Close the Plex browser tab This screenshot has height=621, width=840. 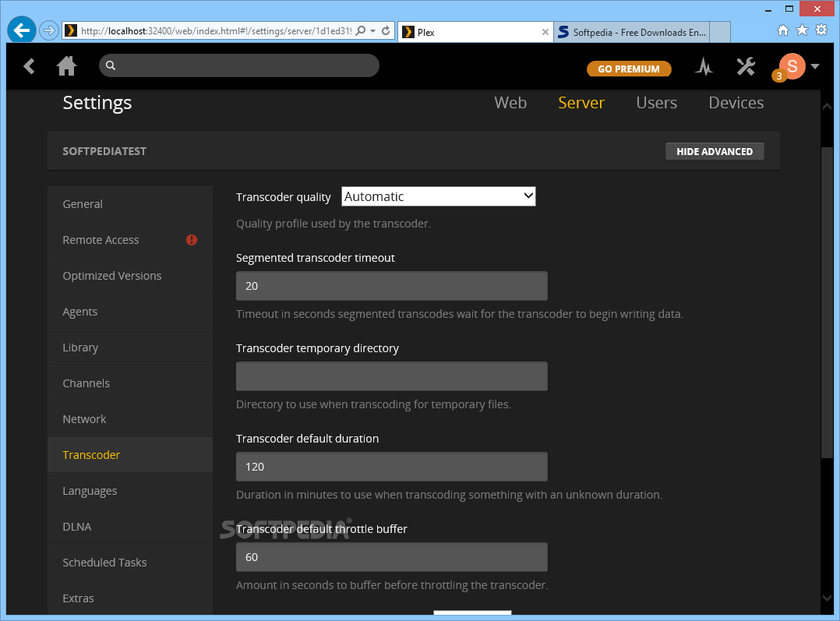(x=545, y=32)
